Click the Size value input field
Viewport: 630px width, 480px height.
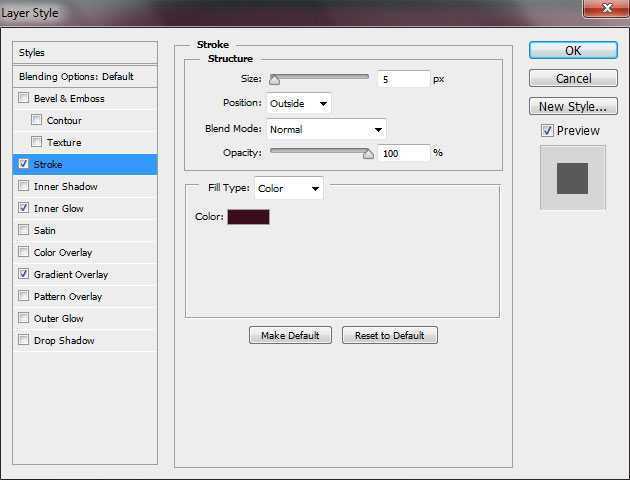point(404,79)
